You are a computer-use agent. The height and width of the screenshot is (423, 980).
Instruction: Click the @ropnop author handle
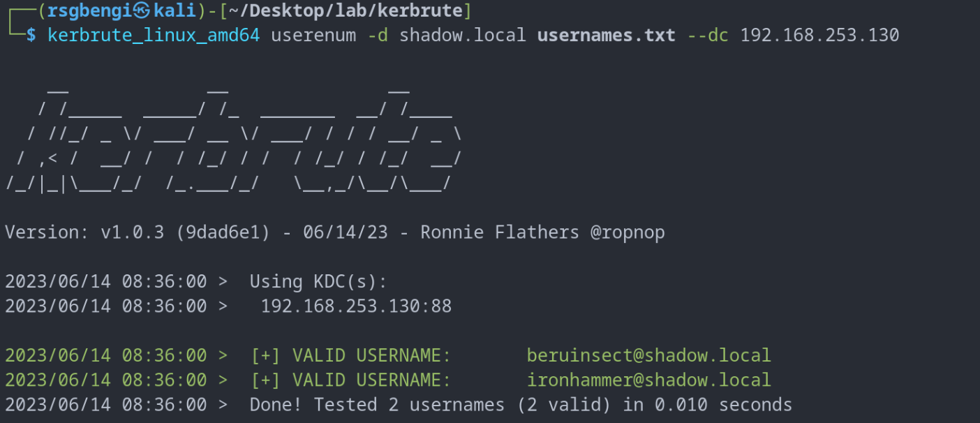pyautogui.click(x=628, y=232)
